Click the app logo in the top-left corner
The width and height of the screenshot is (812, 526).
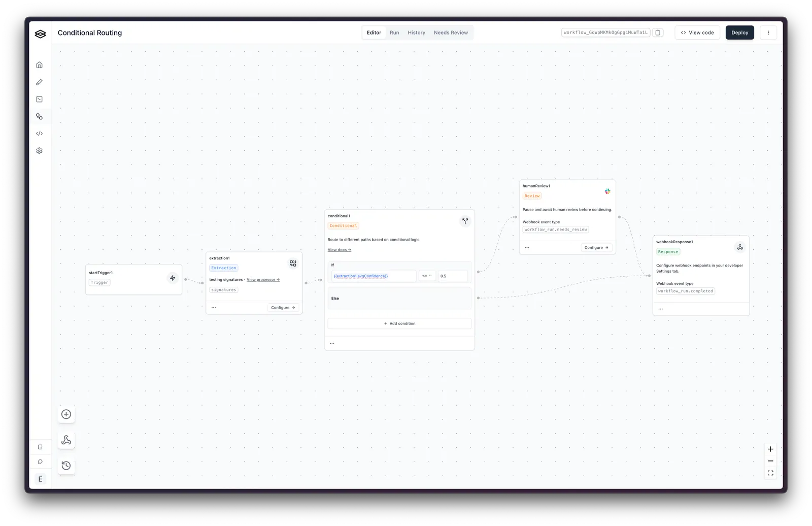coord(40,34)
